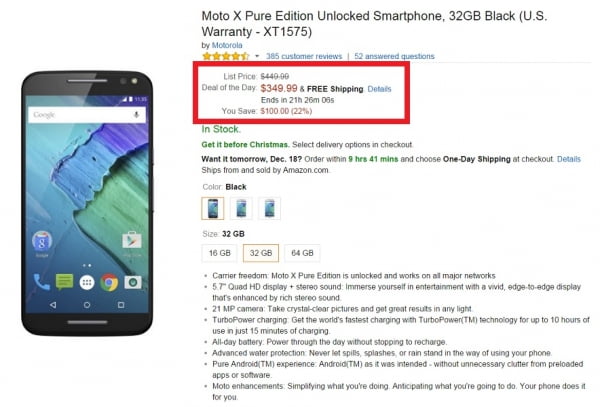The height and width of the screenshot is (407, 600).
Task: Choose the 16 GB size option
Action: click(220, 253)
